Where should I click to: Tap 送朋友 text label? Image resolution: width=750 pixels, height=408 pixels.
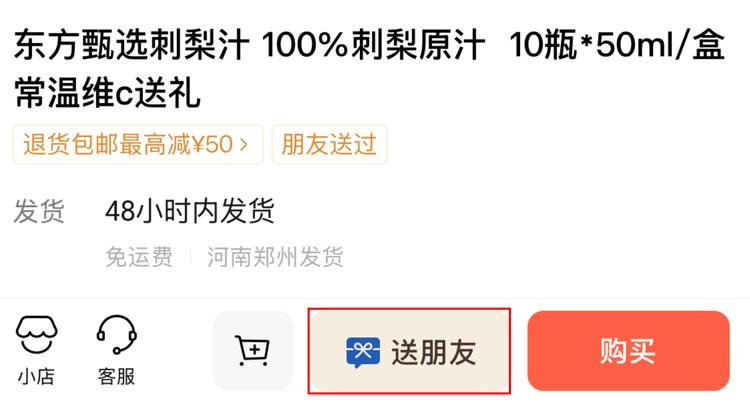[x=433, y=353]
